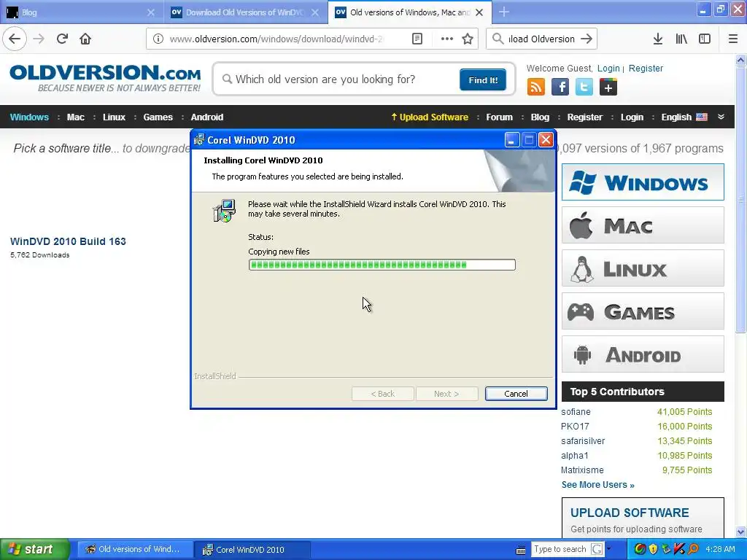
Task: Open the Matrixisme contributor link
Action: [x=582, y=470]
